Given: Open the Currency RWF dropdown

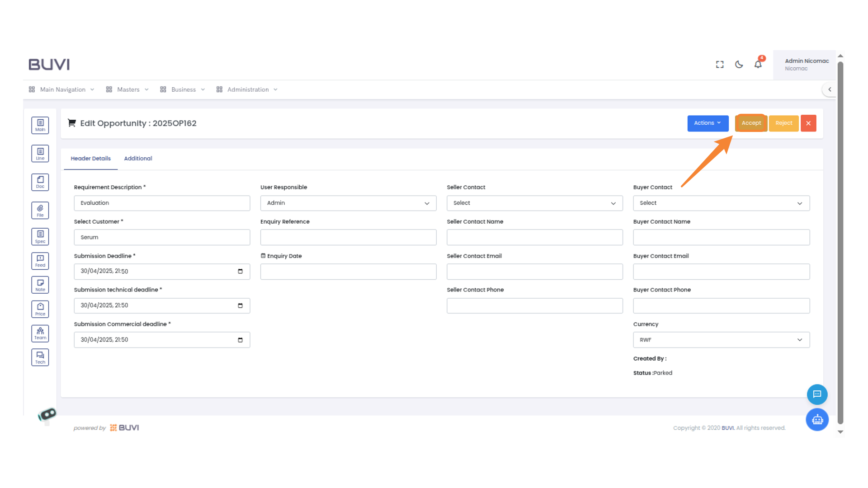Looking at the screenshot, I should point(721,340).
